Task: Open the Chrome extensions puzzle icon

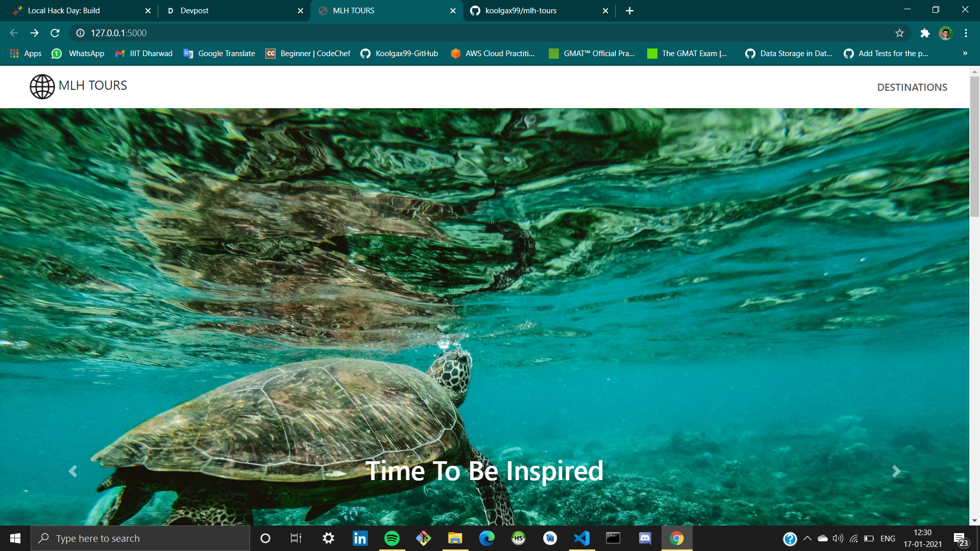Action: click(x=925, y=33)
